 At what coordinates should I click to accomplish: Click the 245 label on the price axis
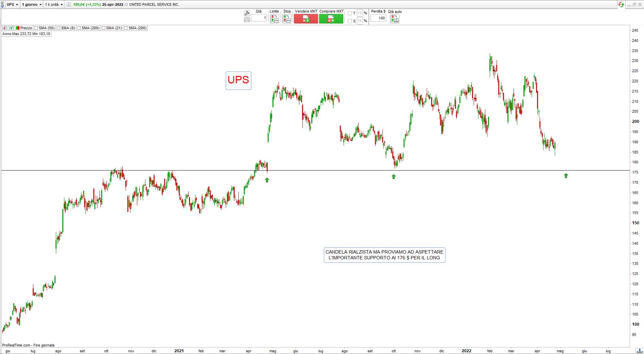click(635, 31)
